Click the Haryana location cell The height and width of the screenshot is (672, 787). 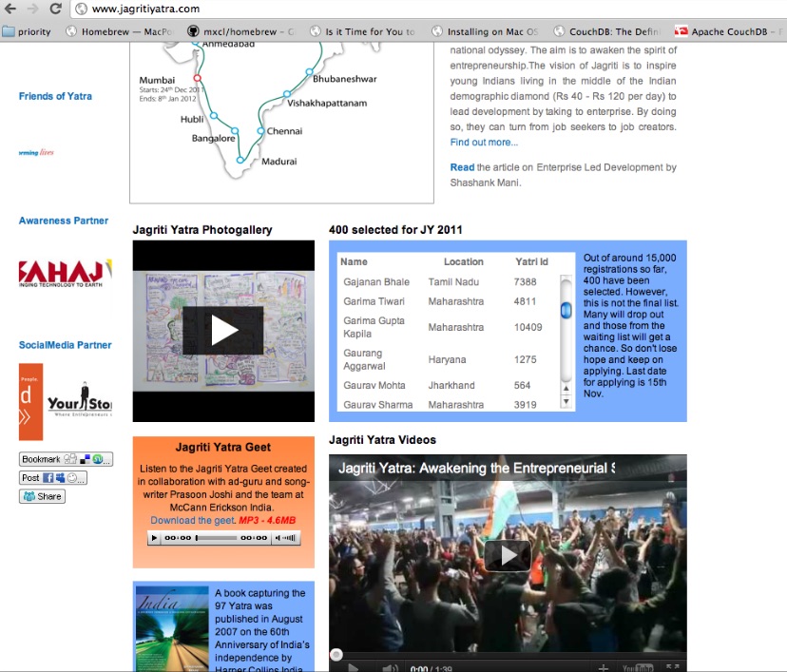pyautogui.click(x=448, y=360)
